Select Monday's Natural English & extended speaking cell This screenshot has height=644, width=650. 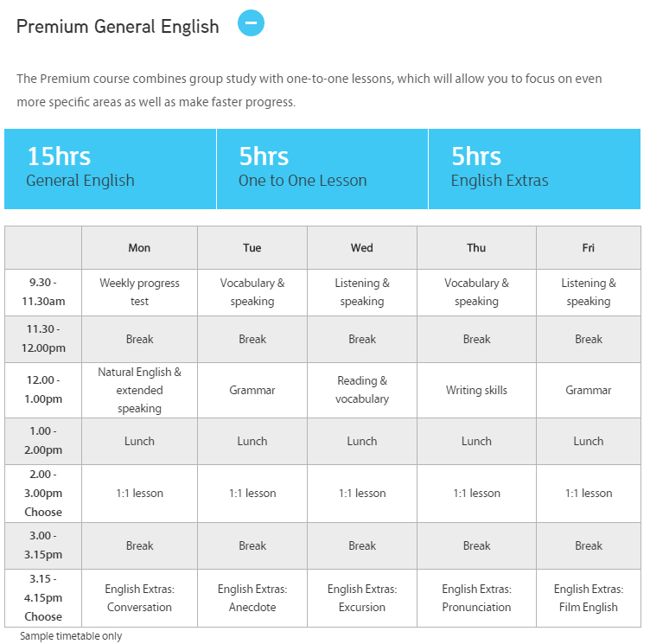(139, 390)
